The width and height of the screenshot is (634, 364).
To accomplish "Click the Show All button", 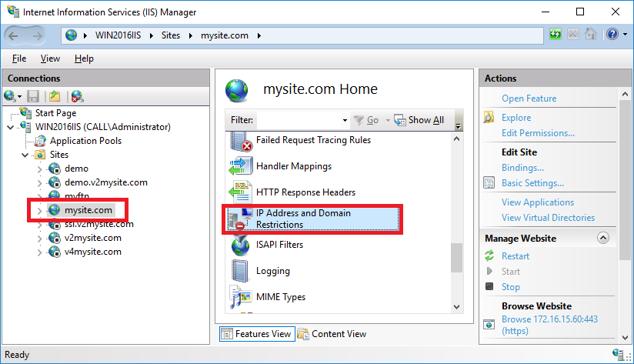I will click(419, 120).
